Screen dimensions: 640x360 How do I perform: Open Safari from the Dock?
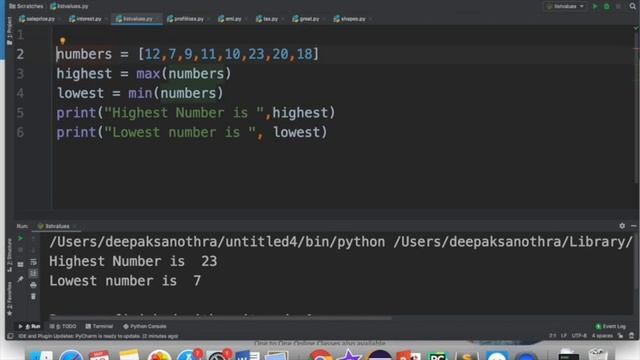[71, 356]
